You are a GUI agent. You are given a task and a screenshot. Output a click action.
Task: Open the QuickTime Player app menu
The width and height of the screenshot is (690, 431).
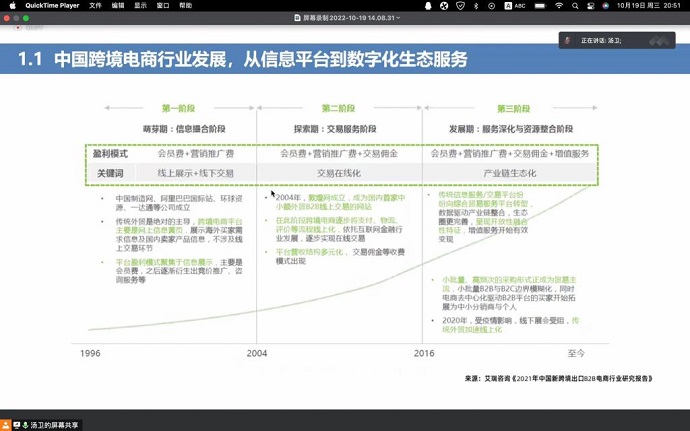coord(52,5)
